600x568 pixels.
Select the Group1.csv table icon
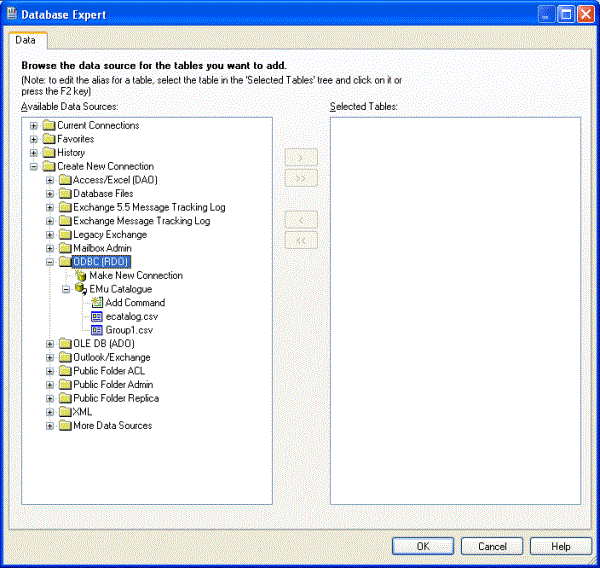point(97,330)
